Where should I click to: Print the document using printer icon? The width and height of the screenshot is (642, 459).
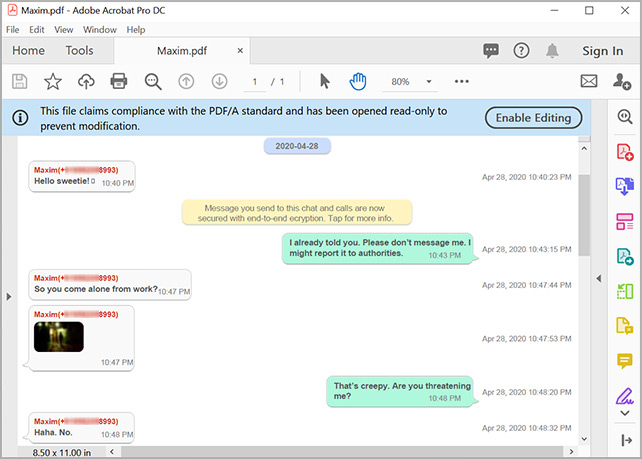pyautogui.click(x=119, y=81)
